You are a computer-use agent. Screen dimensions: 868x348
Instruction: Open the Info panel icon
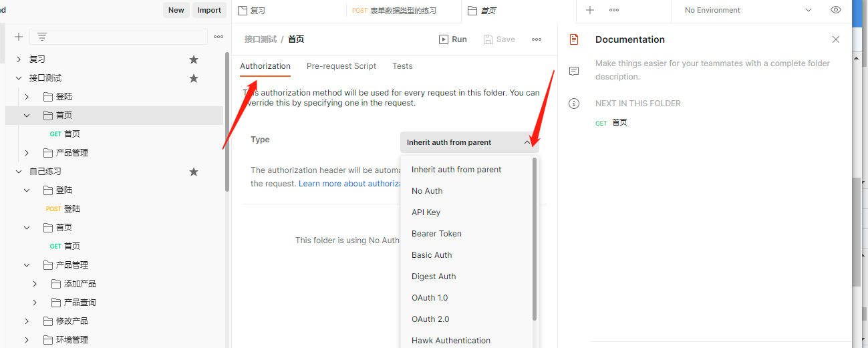click(x=573, y=104)
